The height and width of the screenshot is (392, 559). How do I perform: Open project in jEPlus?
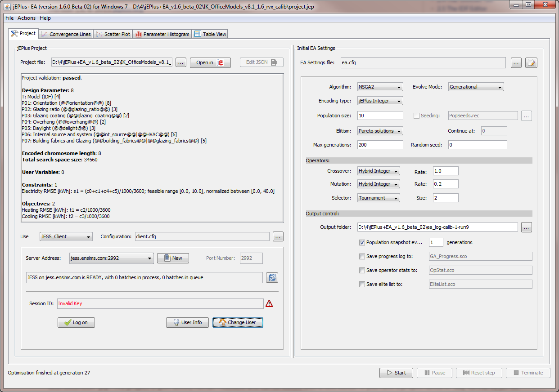pos(210,62)
